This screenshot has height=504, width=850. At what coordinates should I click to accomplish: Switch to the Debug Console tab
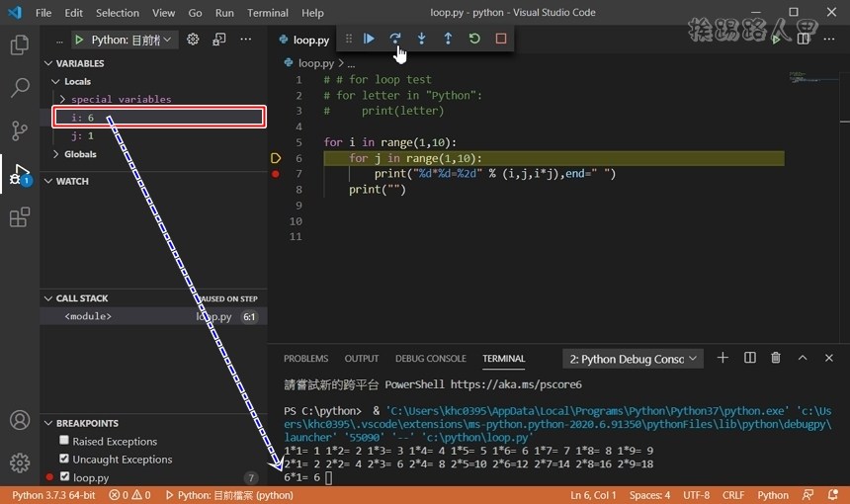click(430, 359)
